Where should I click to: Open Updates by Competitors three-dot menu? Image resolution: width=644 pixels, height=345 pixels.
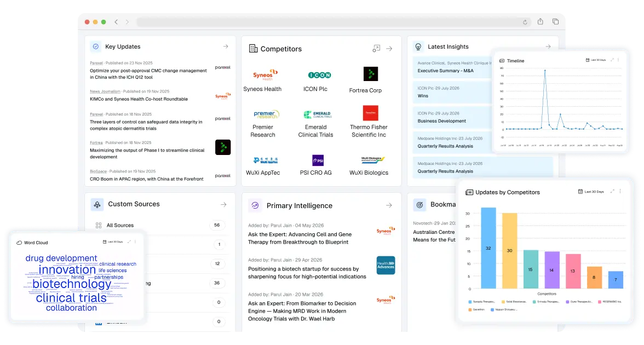(620, 192)
